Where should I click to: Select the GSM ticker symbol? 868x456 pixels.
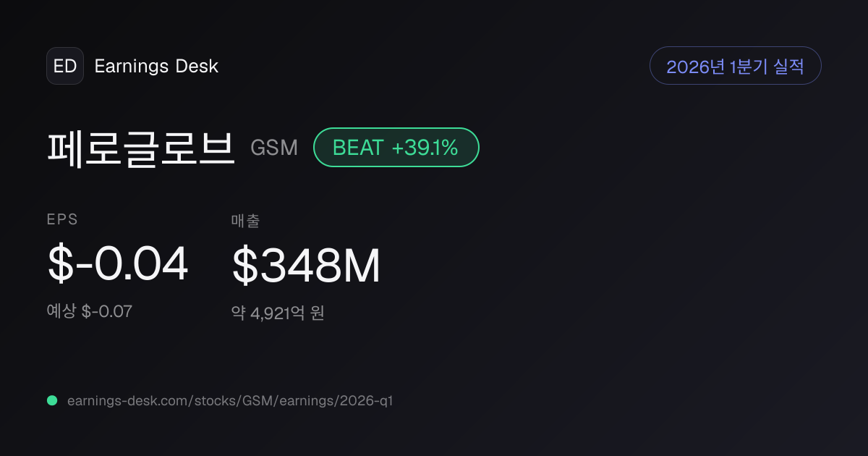[x=274, y=148]
